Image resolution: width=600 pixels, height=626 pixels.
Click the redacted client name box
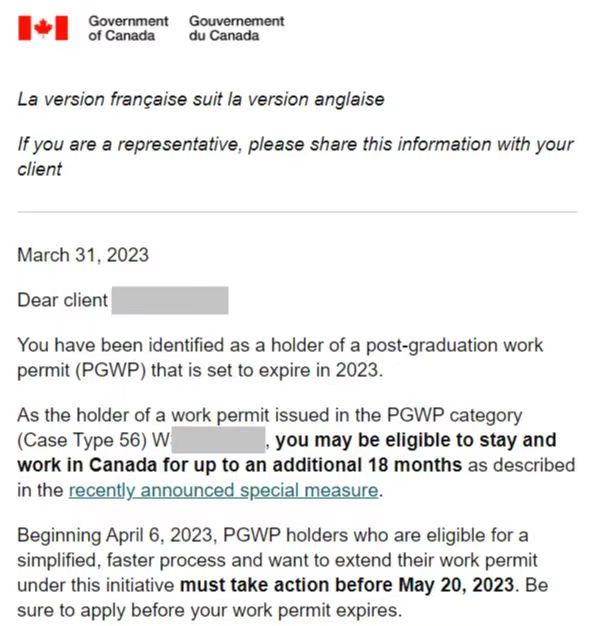[x=170, y=300]
